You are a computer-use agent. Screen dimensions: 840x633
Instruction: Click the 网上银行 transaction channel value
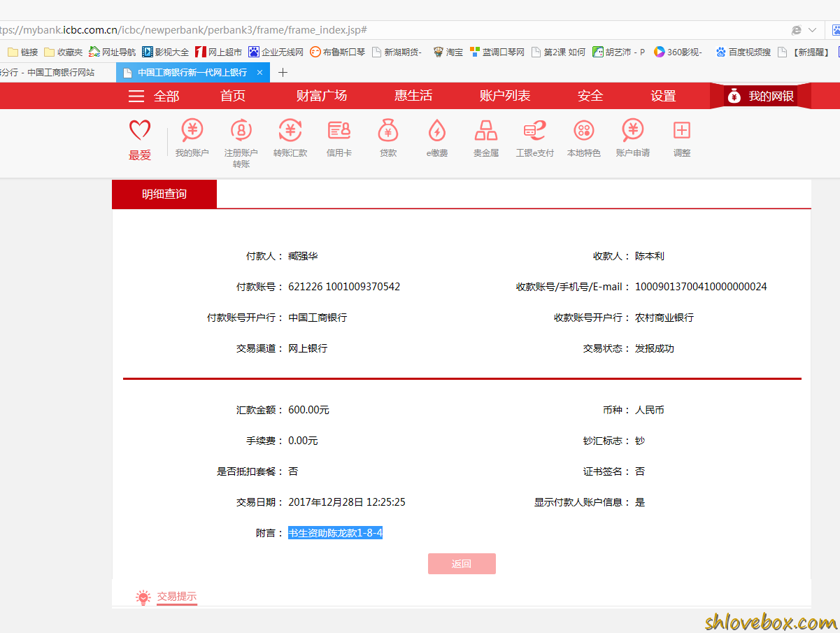pyautogui.click(x=308, y=348)
